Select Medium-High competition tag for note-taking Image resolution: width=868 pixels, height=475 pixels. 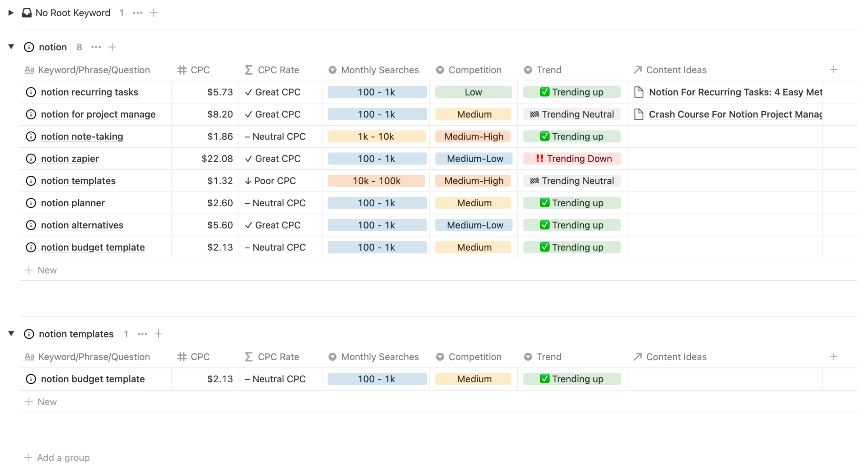[x=473, y=136]
